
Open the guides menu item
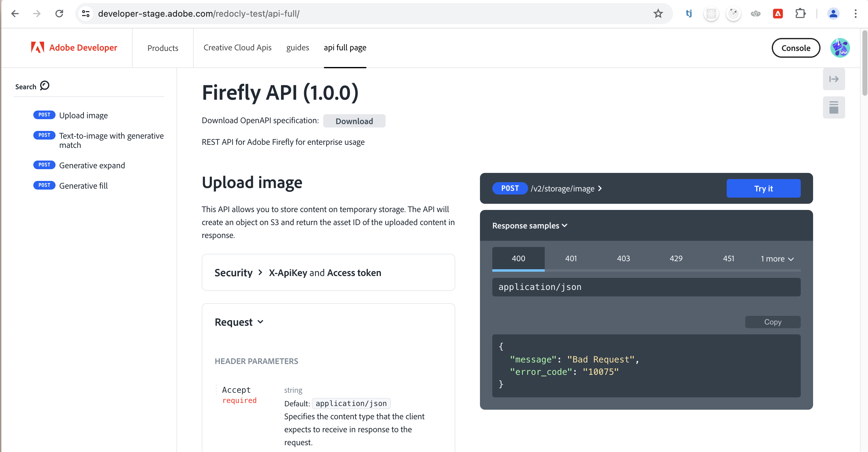pos(298,48)
